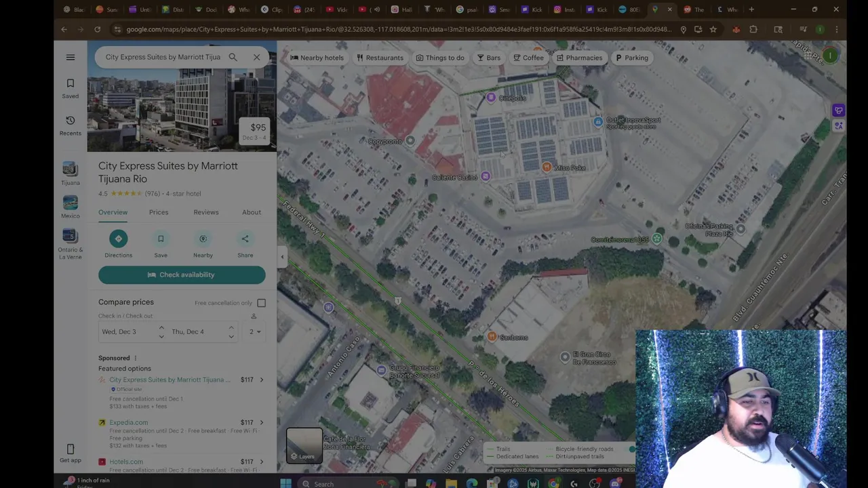The image size is (868, 488).
Task: Expand chevron on the Hotels.com $117 row
Action: point(262,462)
